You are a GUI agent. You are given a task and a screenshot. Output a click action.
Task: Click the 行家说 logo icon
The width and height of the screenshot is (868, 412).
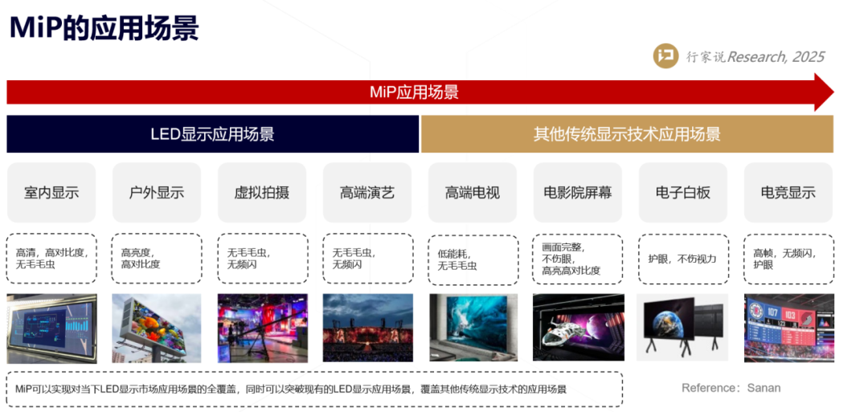666,55
